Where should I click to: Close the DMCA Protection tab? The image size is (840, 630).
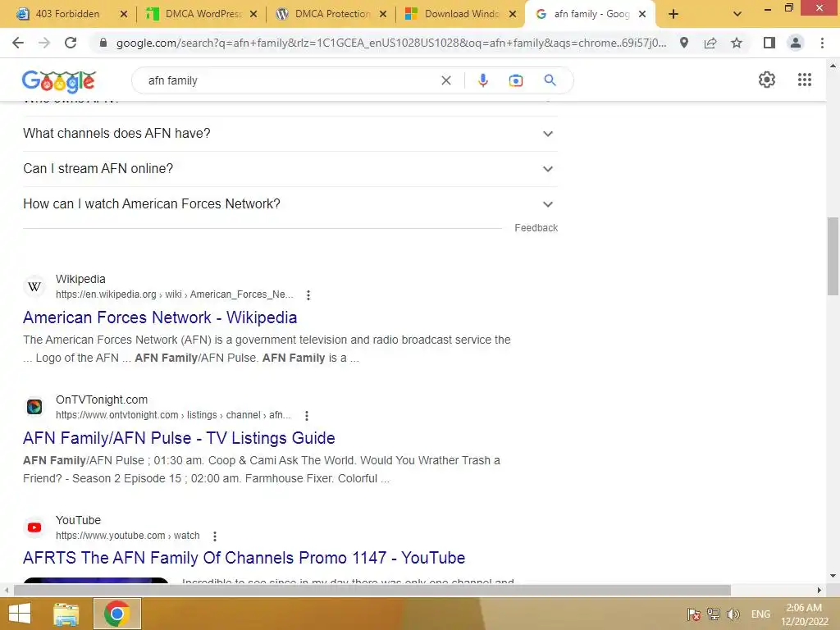pyautogui.click(x=383, y=15)
